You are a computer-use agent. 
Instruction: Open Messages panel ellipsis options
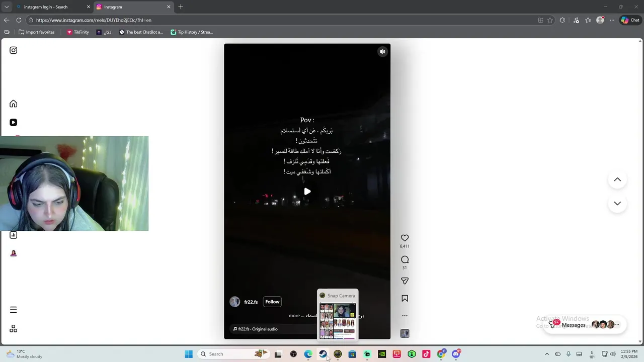coord(617,324)
